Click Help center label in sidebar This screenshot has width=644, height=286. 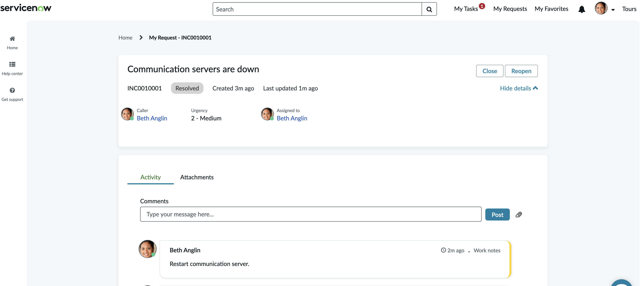click(x=12, y=74)
